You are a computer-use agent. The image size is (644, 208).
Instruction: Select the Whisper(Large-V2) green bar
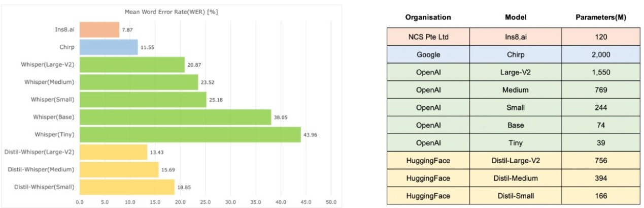pos(132,65)
